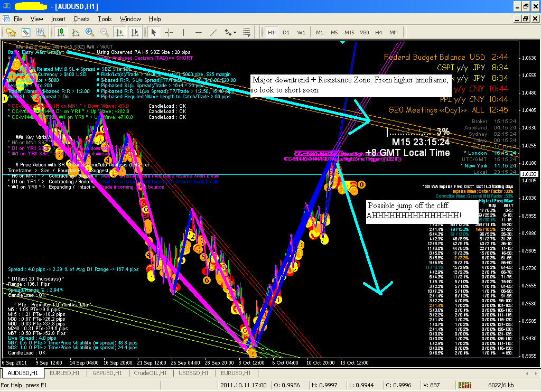Switch chart to line chart
This screenshot has width=541, height=392.
75,32
